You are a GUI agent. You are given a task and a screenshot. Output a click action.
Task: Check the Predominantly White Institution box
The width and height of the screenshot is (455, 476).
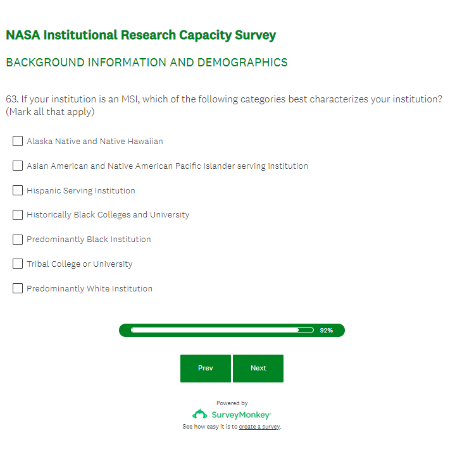tap(18, 289)
